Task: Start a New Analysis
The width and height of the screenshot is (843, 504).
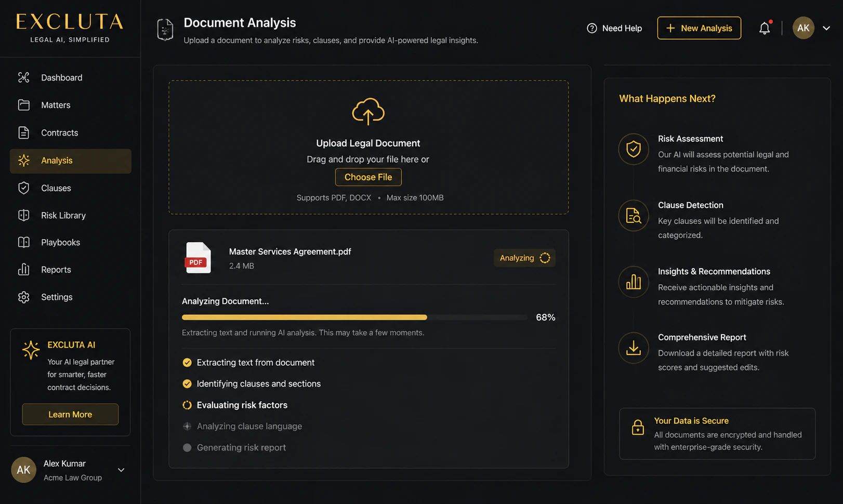Action: click(699, 28)
